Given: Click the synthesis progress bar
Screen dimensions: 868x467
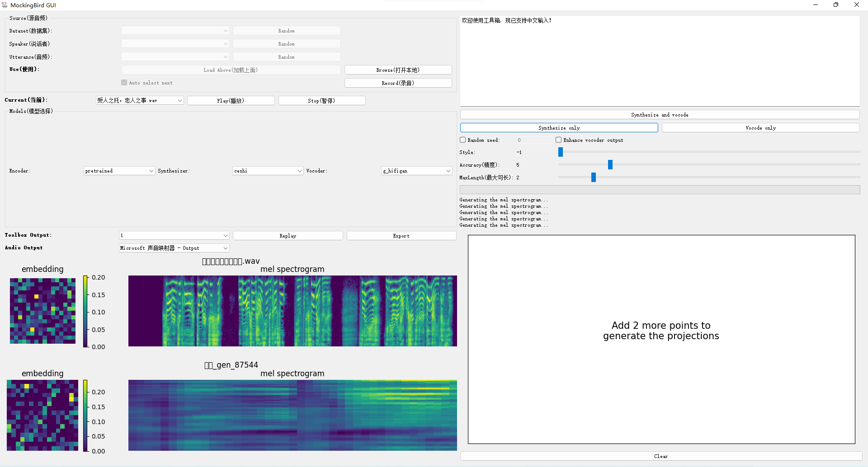Looking at the screenshot, I should pyautogui.click(x=660, y=190).
